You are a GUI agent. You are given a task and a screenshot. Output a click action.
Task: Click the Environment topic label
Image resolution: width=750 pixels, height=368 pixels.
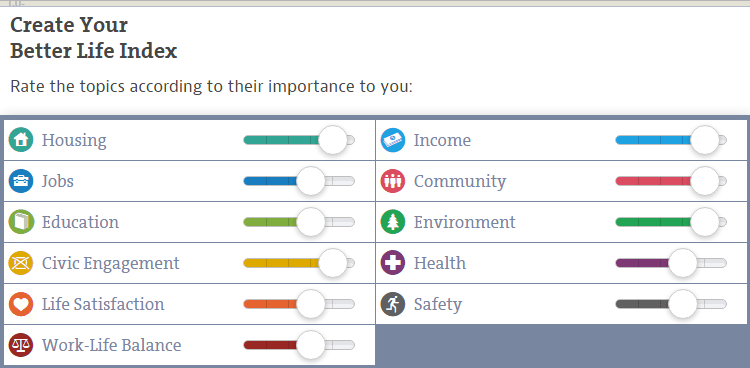point(464,222)
